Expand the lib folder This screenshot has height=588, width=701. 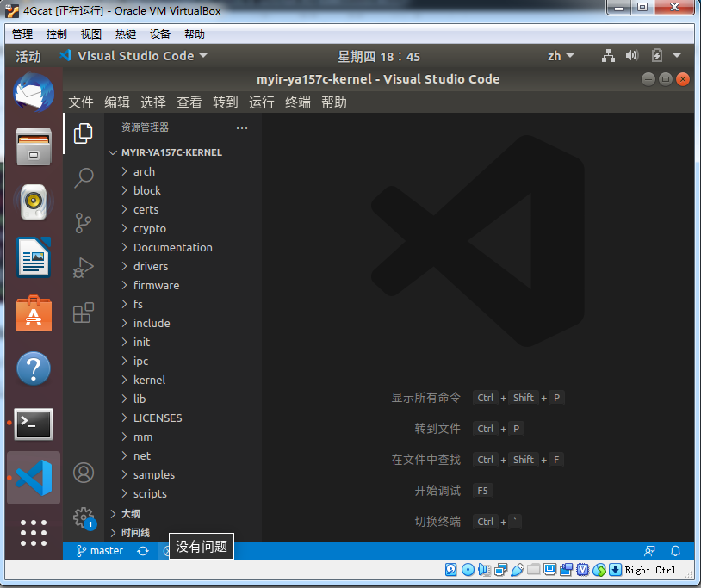[x=183, y=399]
